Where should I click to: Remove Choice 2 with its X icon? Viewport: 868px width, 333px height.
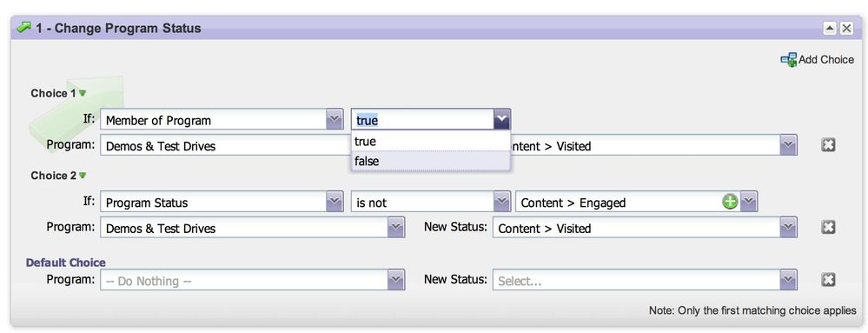tap(828, 227)
